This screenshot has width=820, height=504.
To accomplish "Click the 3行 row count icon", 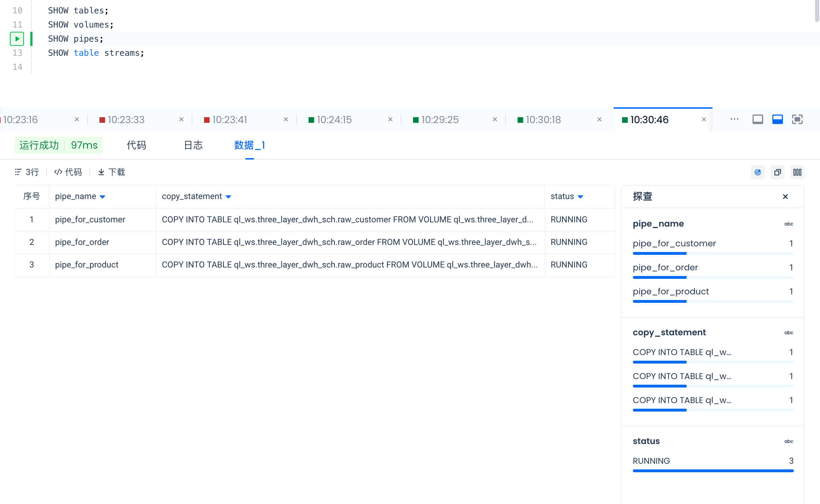I will click(18, 172).
